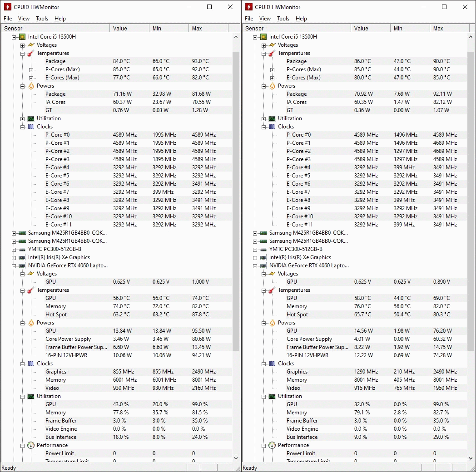Screen dimensions: 476x472
Task: Click CPU Powers flame icon in right window
Action: point(272,86)
